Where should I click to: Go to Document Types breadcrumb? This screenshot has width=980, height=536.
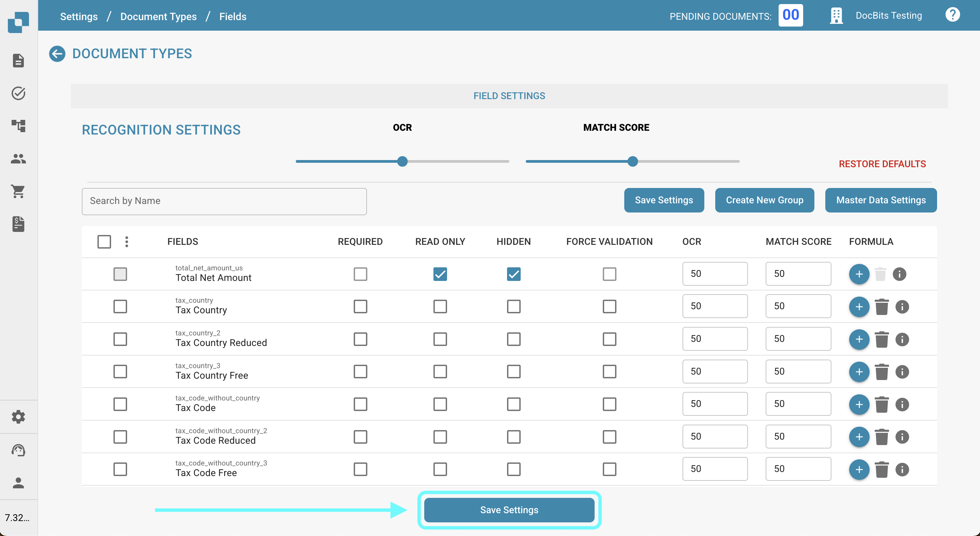click(158, 16)
